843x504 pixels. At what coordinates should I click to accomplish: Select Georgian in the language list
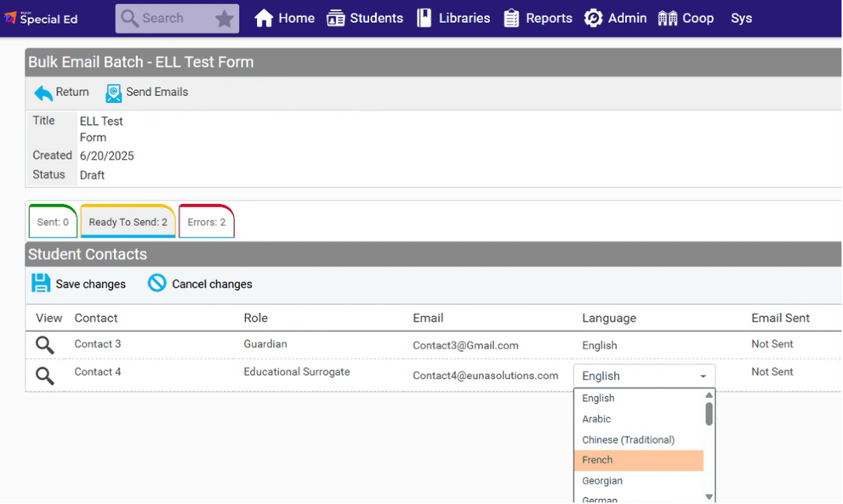click(x=639, y=481)
